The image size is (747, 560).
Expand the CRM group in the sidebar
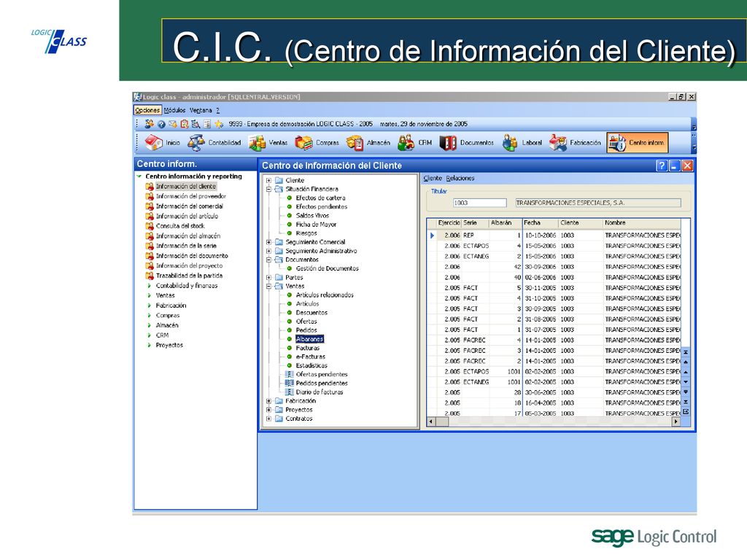click(149, 335)
